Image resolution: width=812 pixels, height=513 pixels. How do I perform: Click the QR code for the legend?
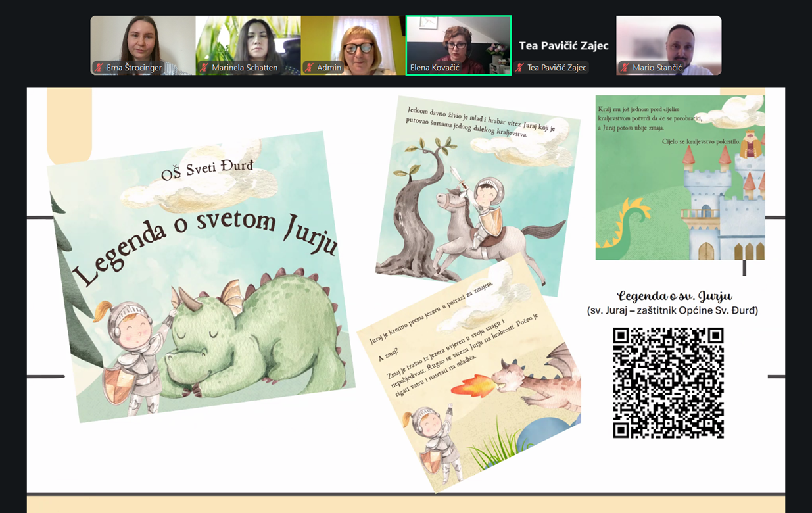(x=668, y=383)
